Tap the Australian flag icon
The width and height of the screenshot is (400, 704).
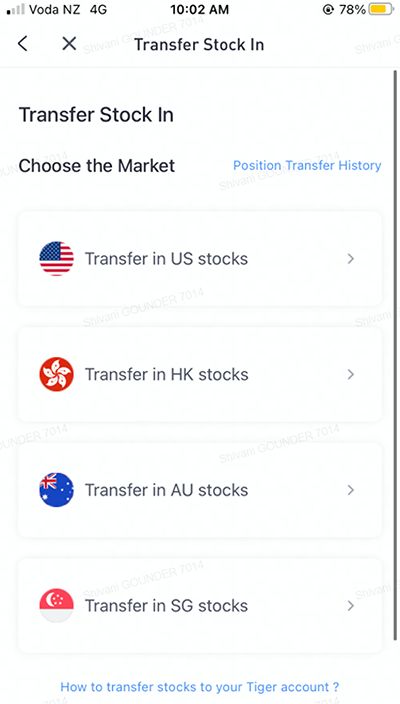tap(57, 490)
